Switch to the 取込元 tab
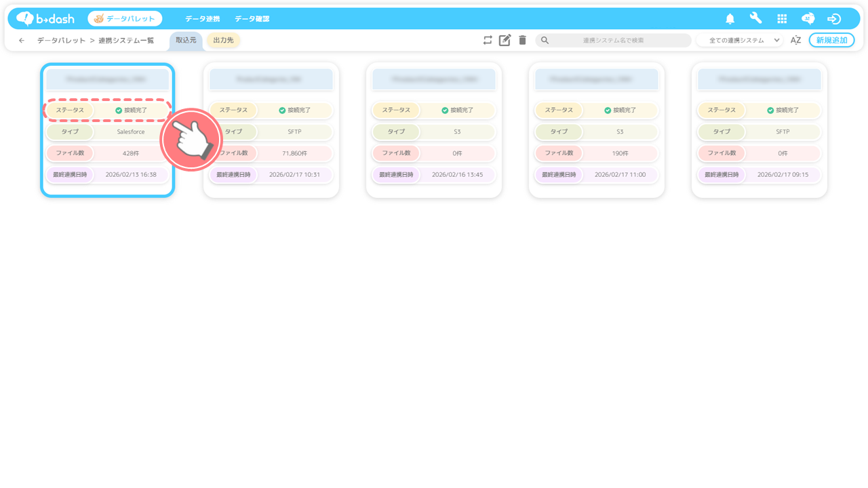Screen dimensions: 868x488 point(186,41)
